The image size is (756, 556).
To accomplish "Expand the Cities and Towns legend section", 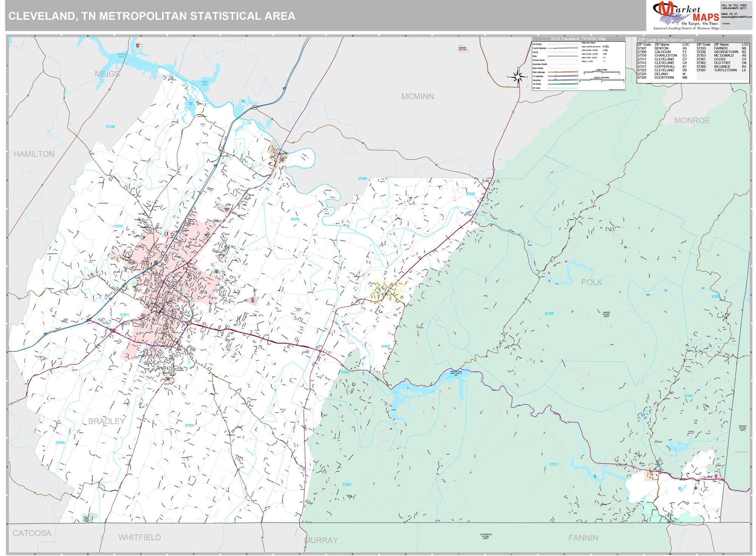I will [x=588, y=43].
